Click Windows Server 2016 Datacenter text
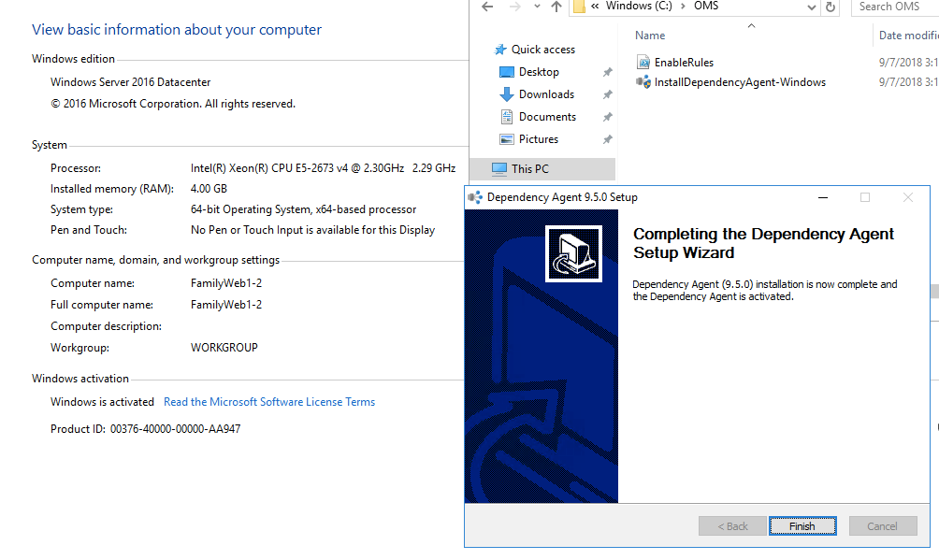Viewport: 939px width, 560px height. tap(131, 82)
